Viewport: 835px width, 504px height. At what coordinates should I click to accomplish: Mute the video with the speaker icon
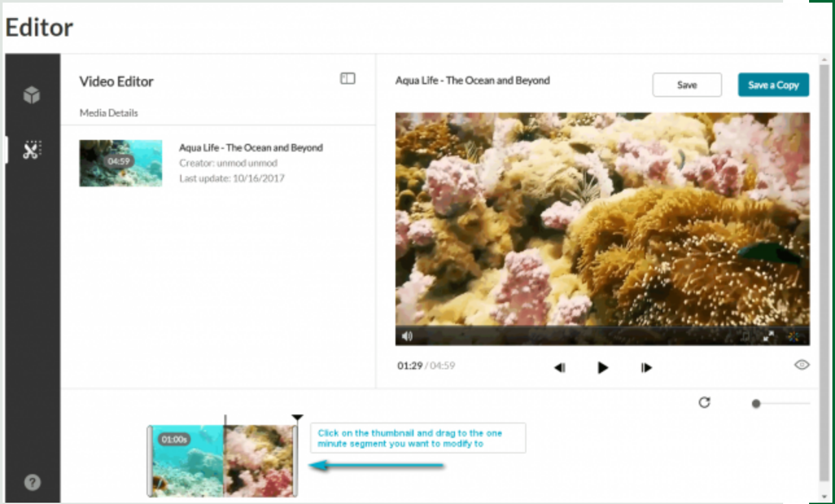407,336
